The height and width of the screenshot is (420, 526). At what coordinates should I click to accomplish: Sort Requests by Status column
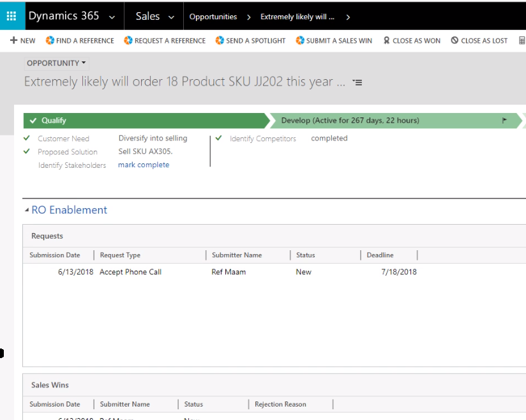tap(306, 255)
